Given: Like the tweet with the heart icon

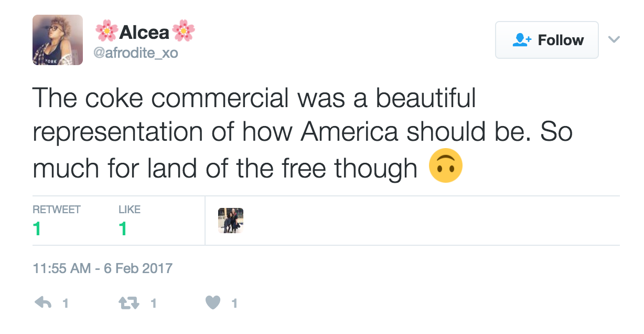Looking at the screenshot, I should click(x=213, y=303).
